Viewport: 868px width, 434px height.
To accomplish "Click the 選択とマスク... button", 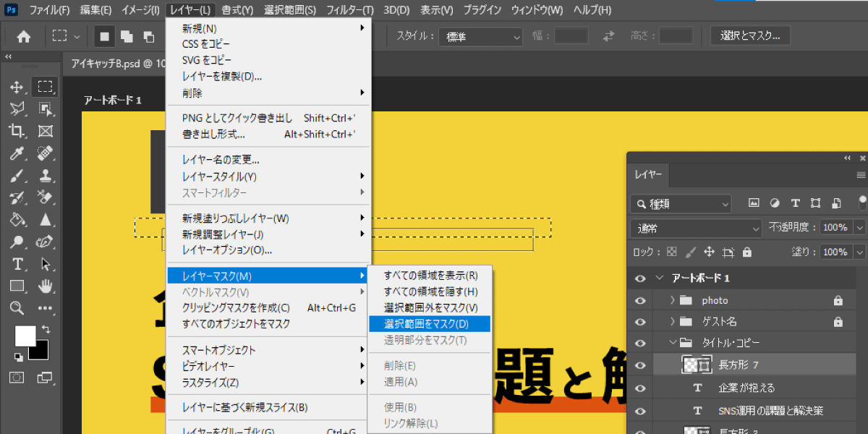I will [750, 36].
